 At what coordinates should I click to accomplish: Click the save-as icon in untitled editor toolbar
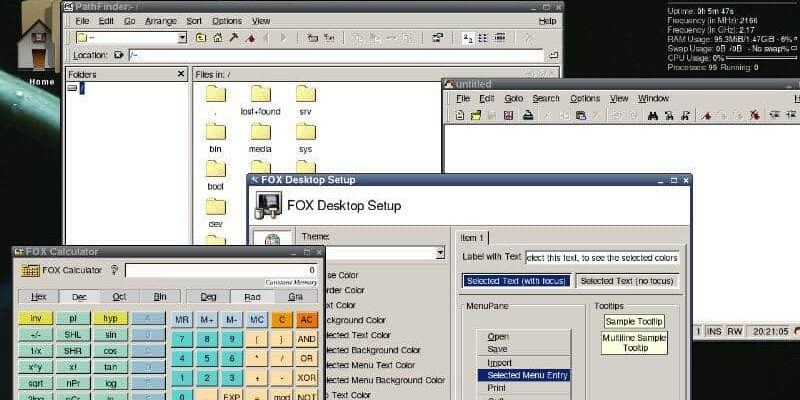pos(508,115)
